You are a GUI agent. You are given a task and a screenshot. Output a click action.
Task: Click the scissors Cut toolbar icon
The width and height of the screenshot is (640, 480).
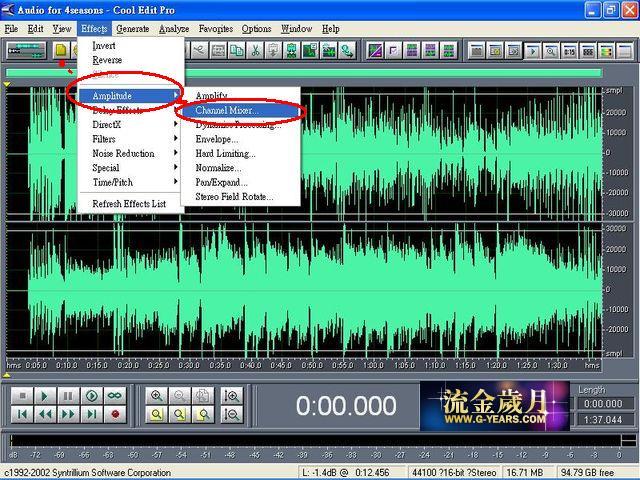pos(255,51)
